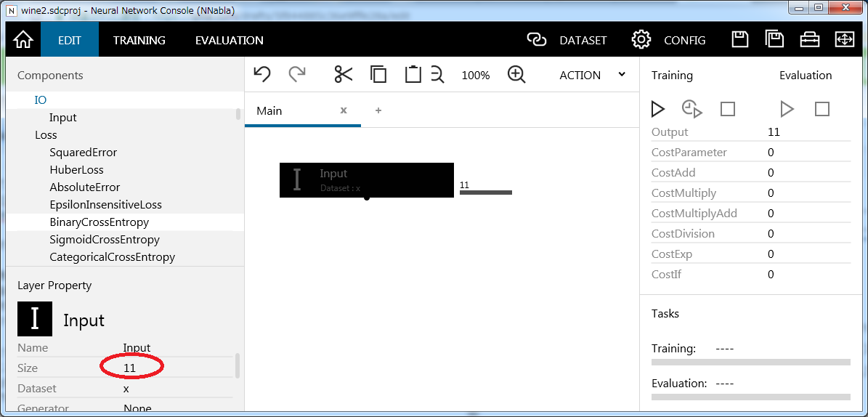Image resolution: width=868 pixels, height=417 pixels.
Task: Select SigmoidCrossEntropy component
Action: tap(105, 240)
